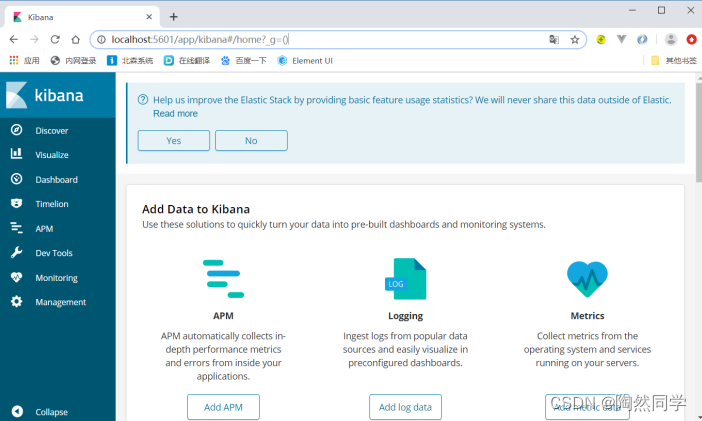This screenshot has width=702, height=421.
Task: Open Management label in the sidebar
Action: pyautogui.click(x=60, y=302)
